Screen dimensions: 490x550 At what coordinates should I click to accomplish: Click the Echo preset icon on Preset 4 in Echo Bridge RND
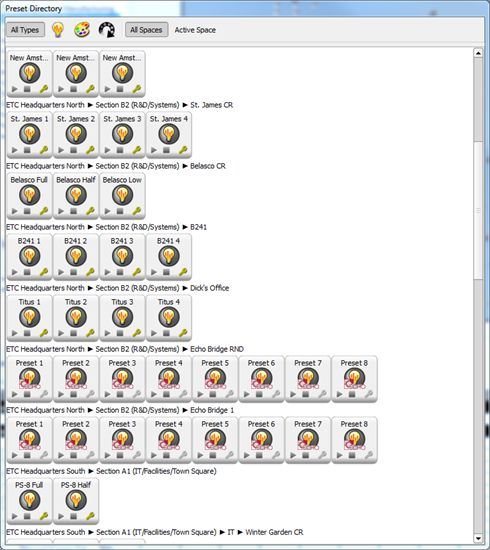pyautogui.click(x=169, y=378)
